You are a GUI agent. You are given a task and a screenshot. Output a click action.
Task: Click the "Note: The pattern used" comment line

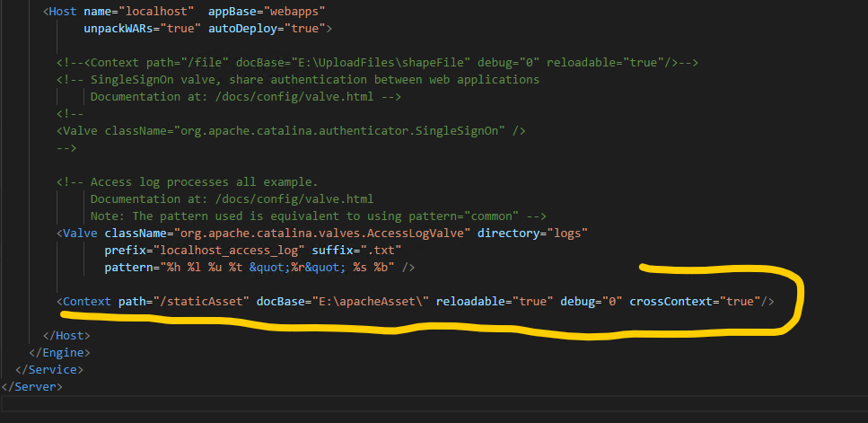coord(319,216)
